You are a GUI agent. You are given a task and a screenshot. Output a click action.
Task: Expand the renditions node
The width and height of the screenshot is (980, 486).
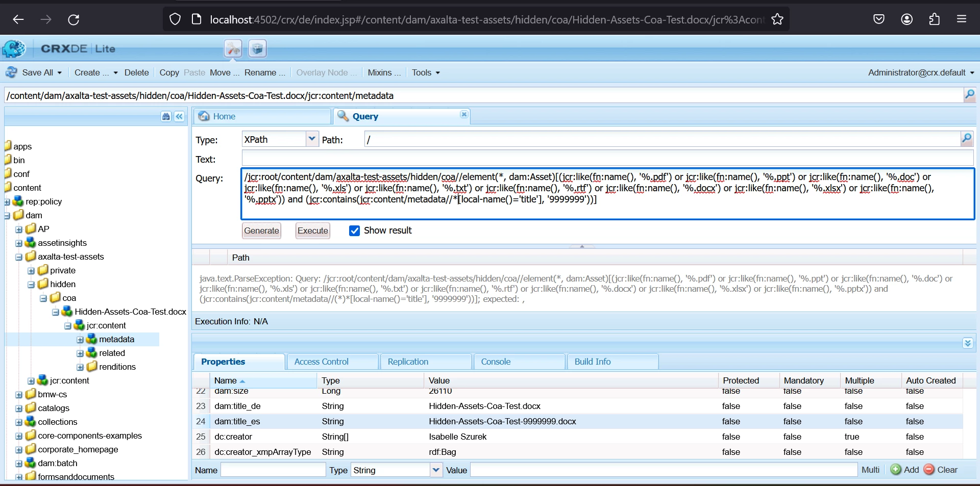click(80, 367)
